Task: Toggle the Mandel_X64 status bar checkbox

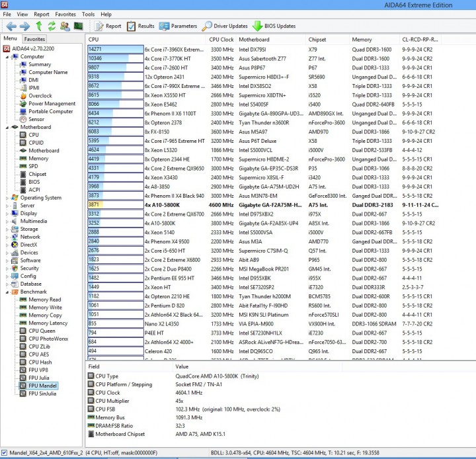Action: coord(4,452)
